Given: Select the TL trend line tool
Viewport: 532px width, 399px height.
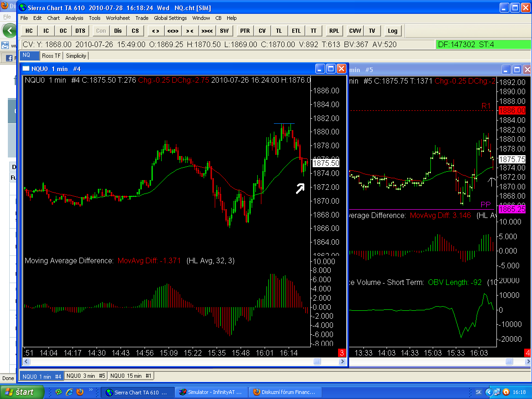Looking at the screenshot, I should (x=279, y=31).
